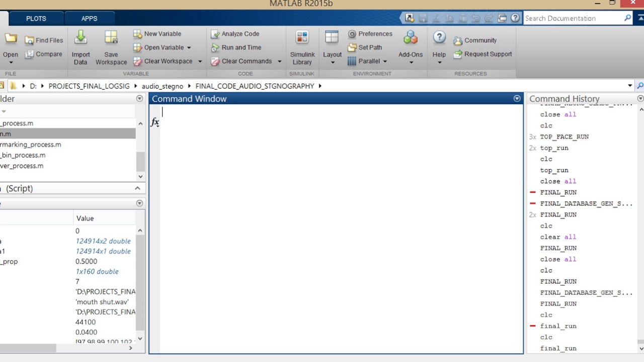Open Command Window actions menu

tap(517, 99)
